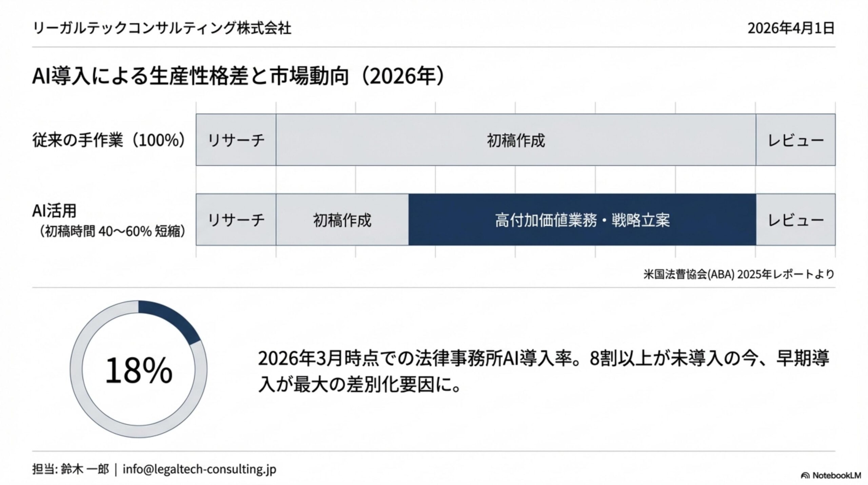
Task: Select the 初稿作成 segment in the AI活用 bar
Action: tap(342, 220)
